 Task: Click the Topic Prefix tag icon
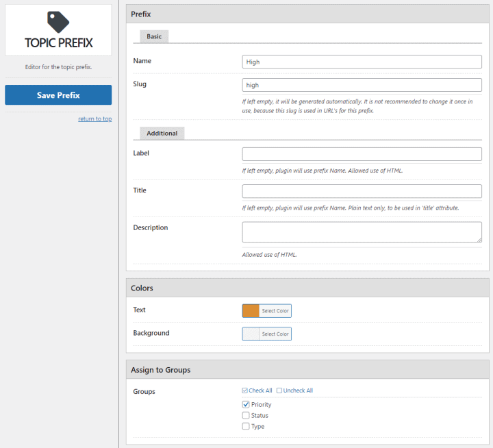[x=58, y=22]
